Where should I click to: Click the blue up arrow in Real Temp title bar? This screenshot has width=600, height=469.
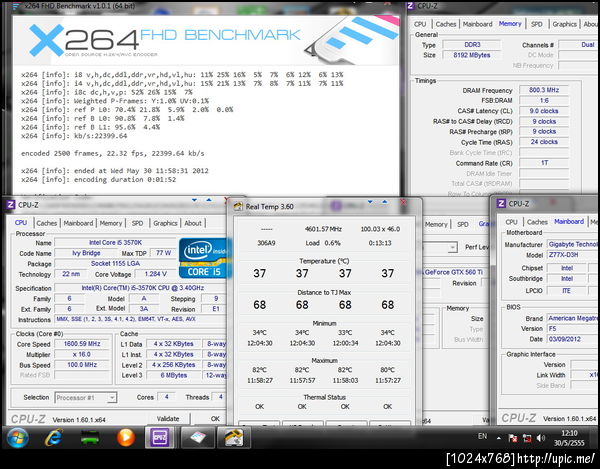click(x=385, y=201)
